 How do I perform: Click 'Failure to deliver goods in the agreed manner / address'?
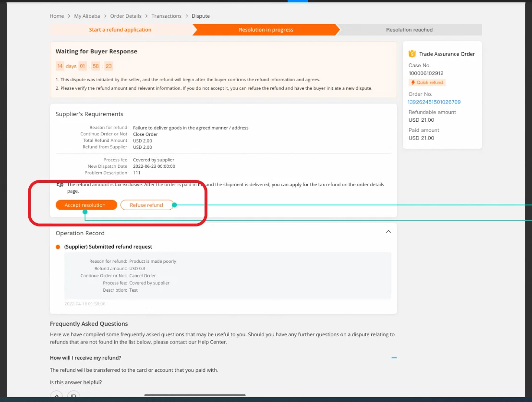(191, 128)
